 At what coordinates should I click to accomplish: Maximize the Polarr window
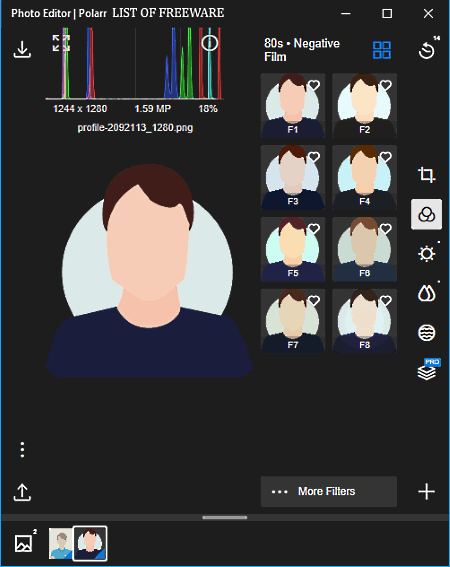coord(387,14)
